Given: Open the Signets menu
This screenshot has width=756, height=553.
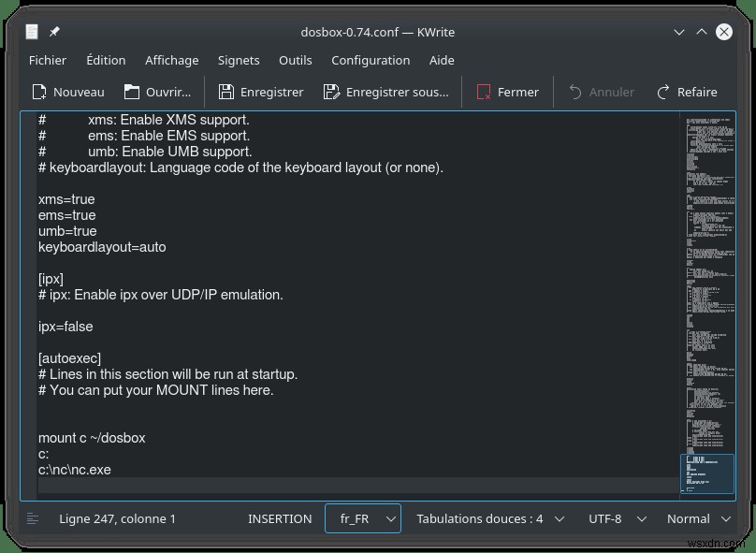Looking at the screenshot, I should [238, 60].
